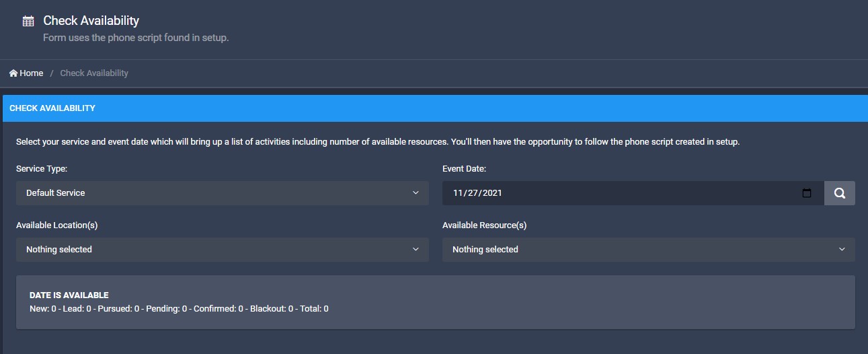Click the Service Type chevron arrow

point(416,193)
